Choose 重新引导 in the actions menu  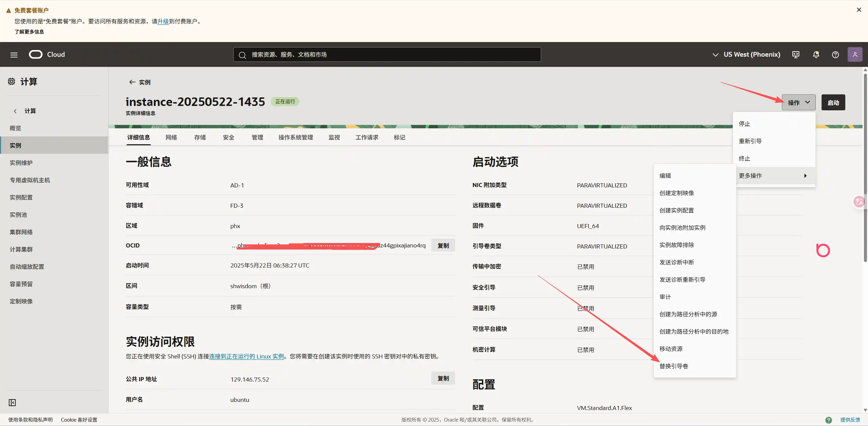pos(750,141)
